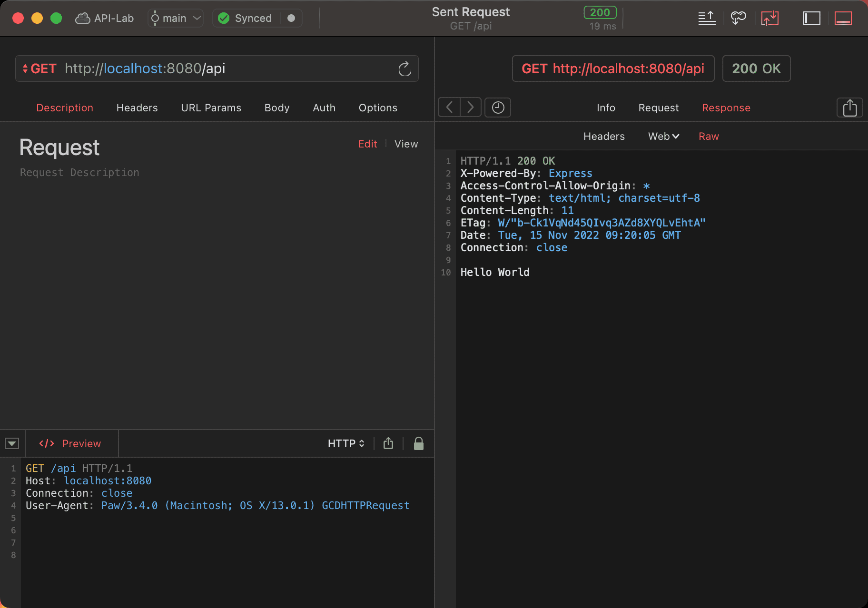Open the Auth tab

pyautogui.click(x=324, y=108)
